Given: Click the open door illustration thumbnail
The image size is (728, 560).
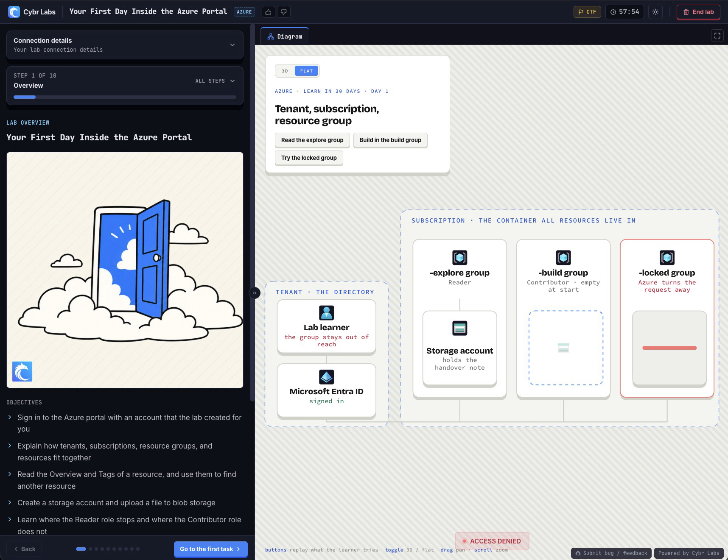Looking at the screenshot, I should 125,270.
